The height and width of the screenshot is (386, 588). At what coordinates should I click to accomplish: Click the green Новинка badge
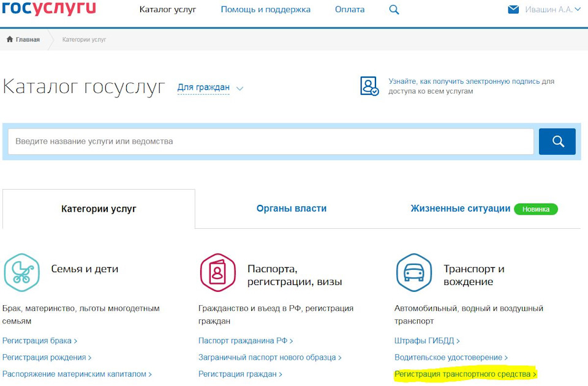click(536, 209)
